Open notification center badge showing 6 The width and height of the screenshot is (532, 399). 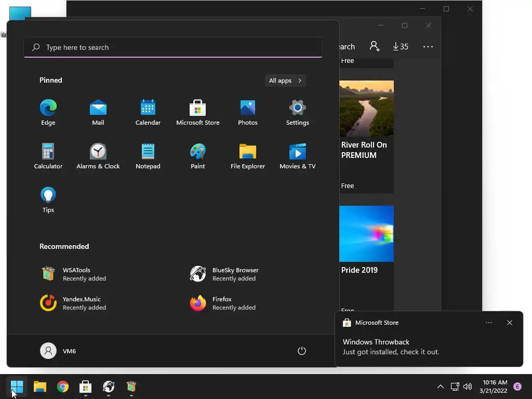pyautogui.click(x=517, y=387)
